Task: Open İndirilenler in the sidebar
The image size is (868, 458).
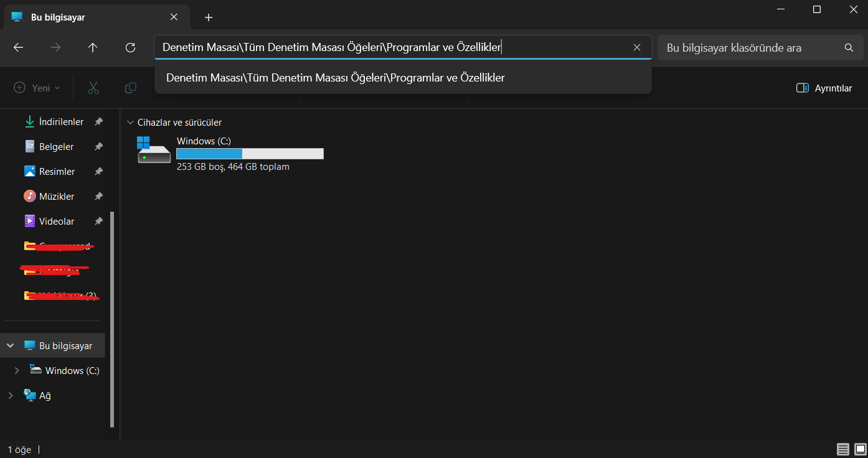Action: pyautogui.click(x=61, y=122)
